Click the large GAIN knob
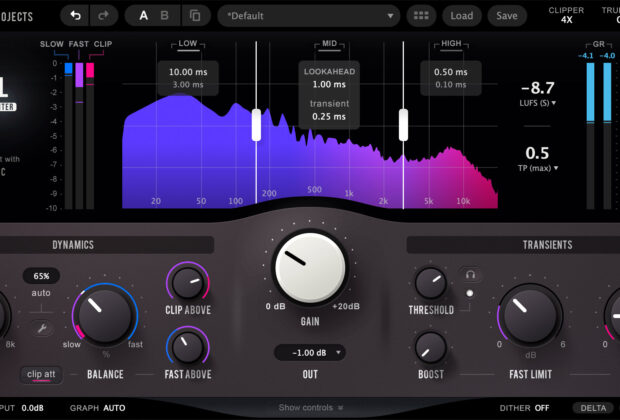Viewport: 620px width, 420px height. pos(310,268)
